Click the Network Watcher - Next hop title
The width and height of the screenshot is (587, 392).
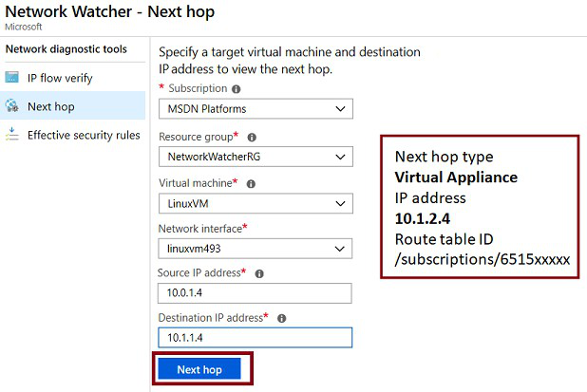(x=109, y=11)
